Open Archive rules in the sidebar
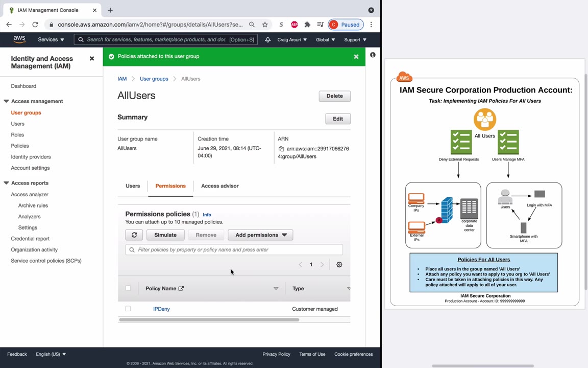Viewport: 588px width, 368px height. (x=33, y=205)
